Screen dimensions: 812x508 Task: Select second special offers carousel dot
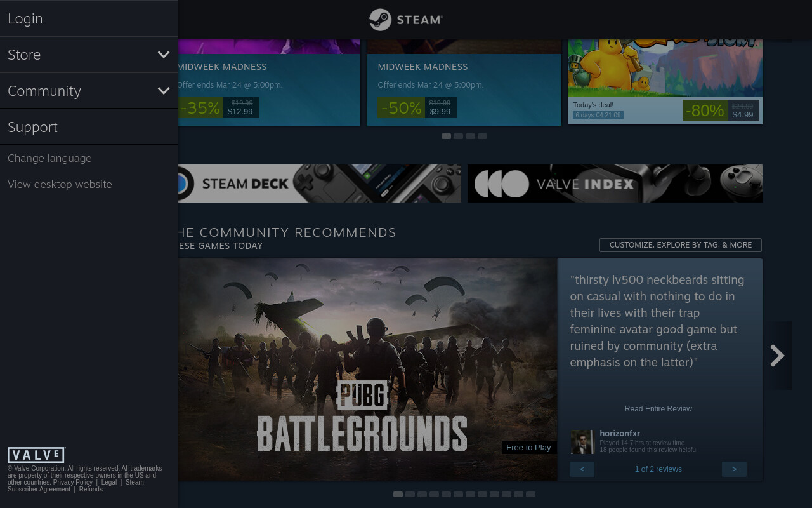pos(458,136)
